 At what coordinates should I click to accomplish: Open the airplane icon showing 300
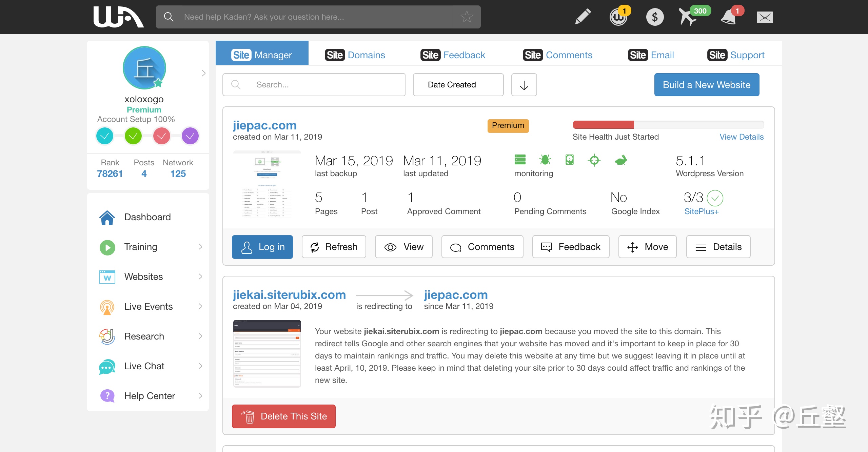(688, 17)
